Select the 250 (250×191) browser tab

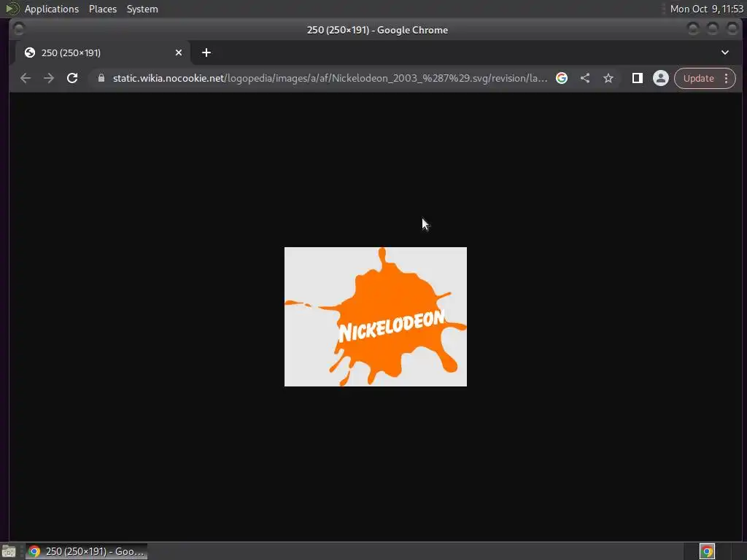click(x=103, y=52)
